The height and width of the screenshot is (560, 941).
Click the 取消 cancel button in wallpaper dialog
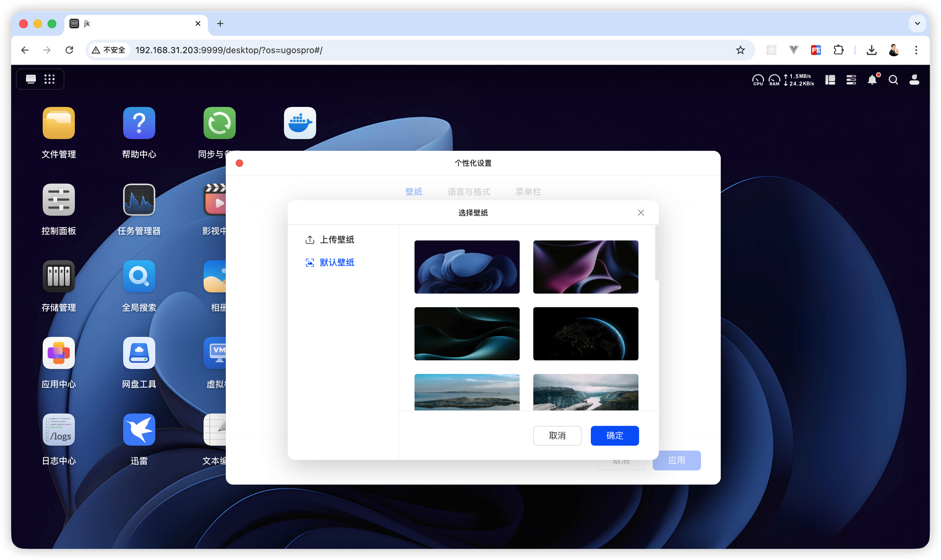point(557,435)
